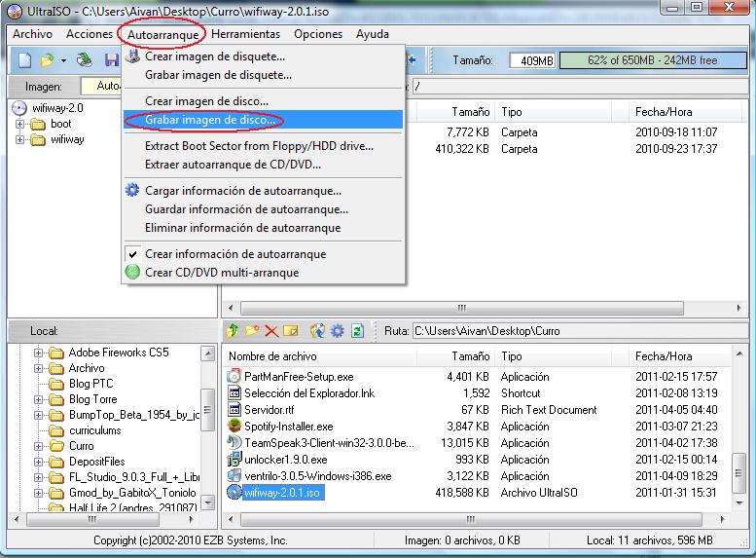The image size is (756, 558).
Task: Click the upper Tipo column header
Action: (553, 112)
